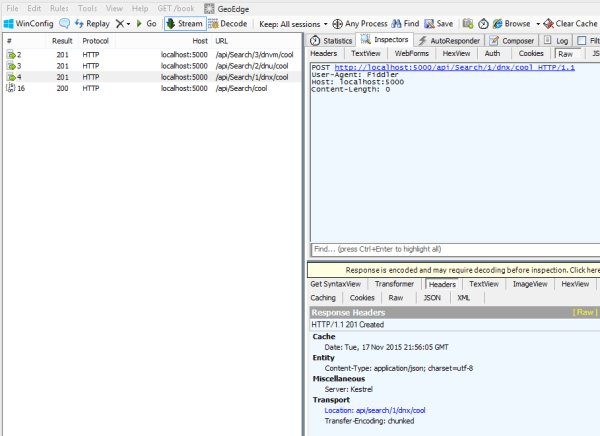The height and width of the screenshot is (436, 600).
Task: Open request HexView tab
Action: (x=456, y=54)
